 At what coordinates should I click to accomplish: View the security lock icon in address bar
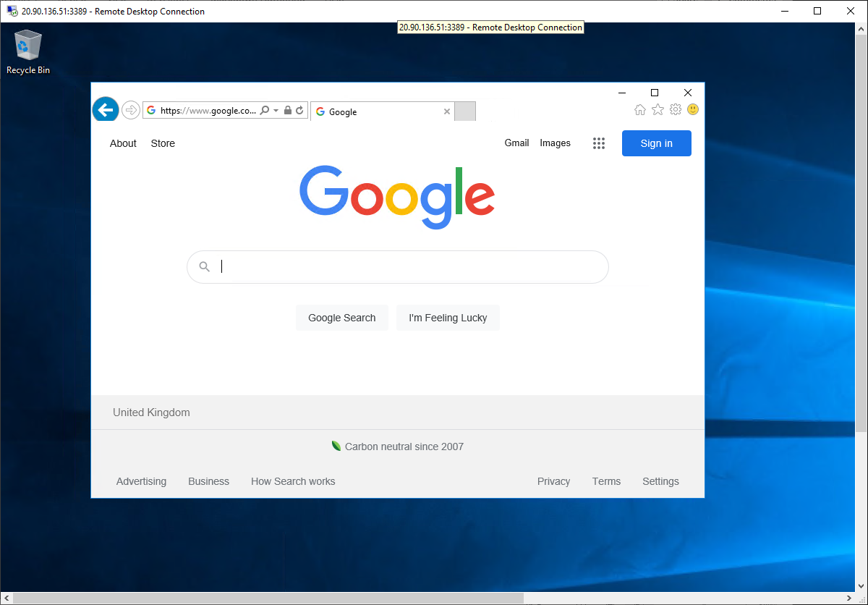(288, 110)
